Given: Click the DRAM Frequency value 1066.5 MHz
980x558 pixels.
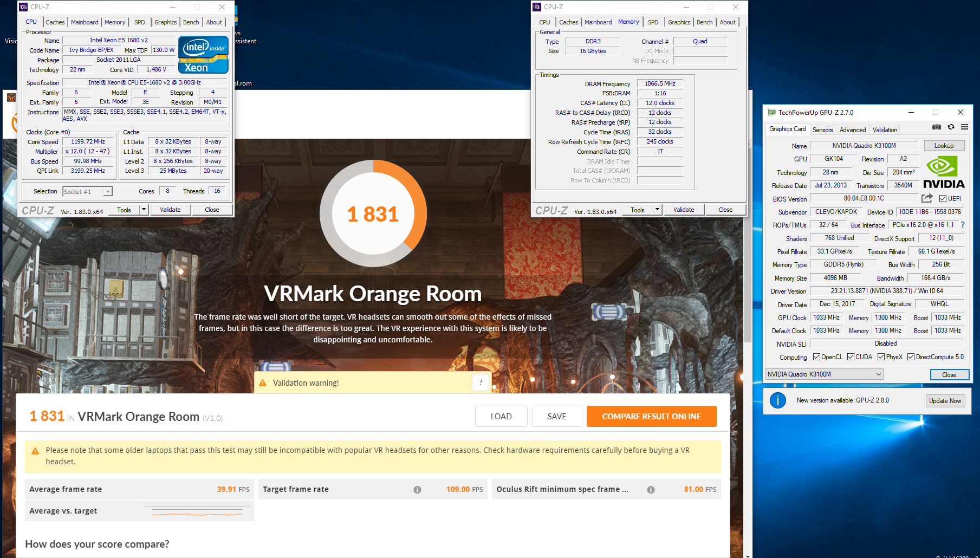Looking at the screenshot, I should click(x=660, y=84).
